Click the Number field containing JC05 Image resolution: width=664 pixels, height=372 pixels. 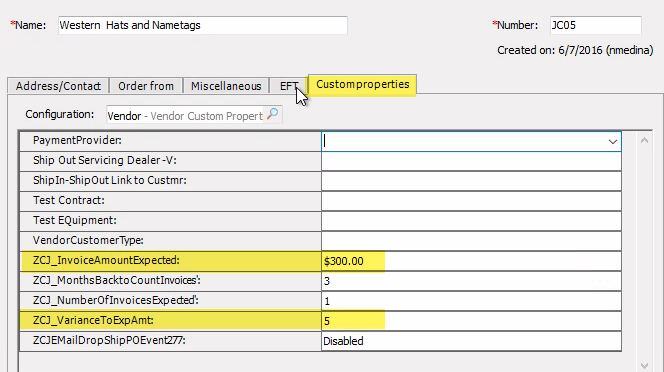(595, 25)
